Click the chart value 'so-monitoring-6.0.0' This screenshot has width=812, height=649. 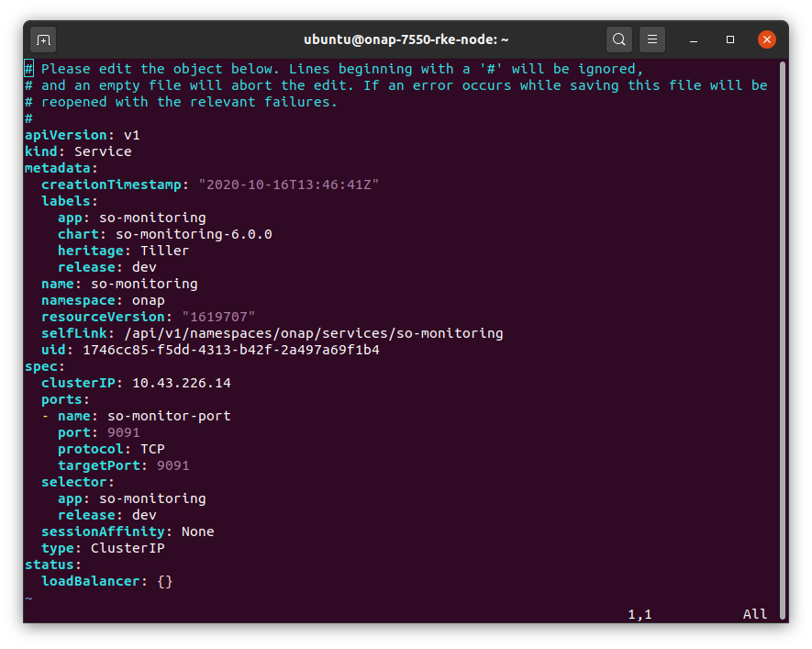[x=194, y=234]
